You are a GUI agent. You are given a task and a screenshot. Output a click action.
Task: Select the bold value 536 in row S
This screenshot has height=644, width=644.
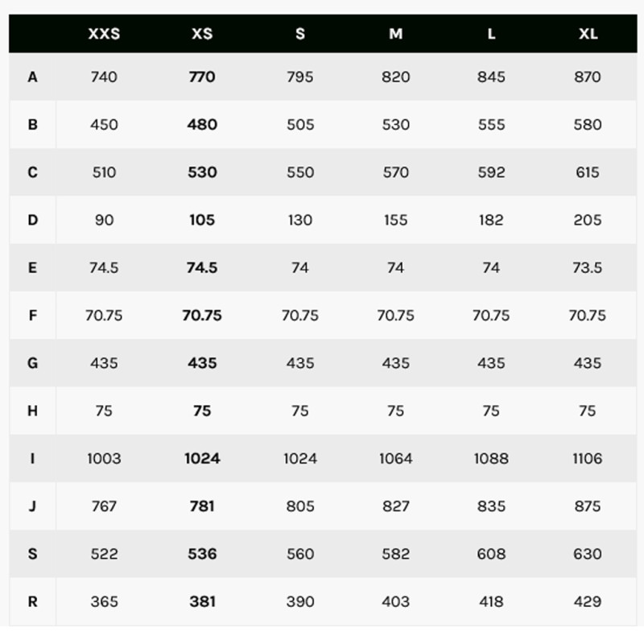click(201, 554)
